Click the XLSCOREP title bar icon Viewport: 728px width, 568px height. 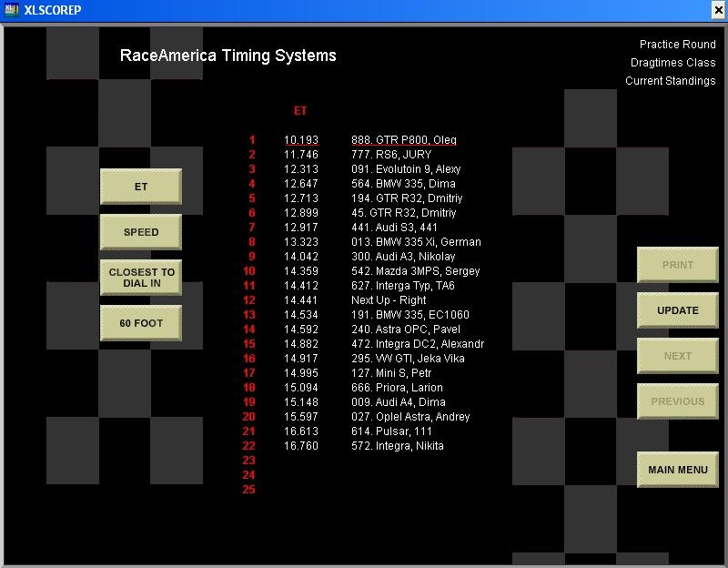[11, 10]
